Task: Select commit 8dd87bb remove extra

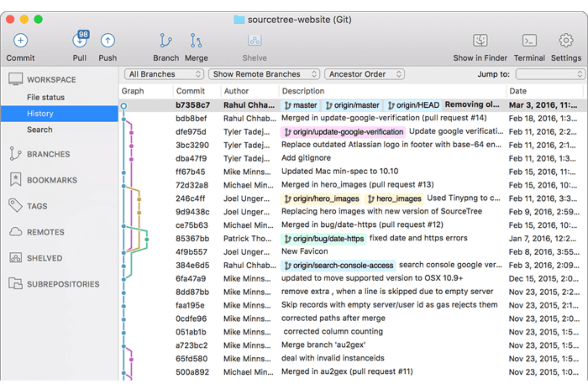Action: [x=353, y=292]
